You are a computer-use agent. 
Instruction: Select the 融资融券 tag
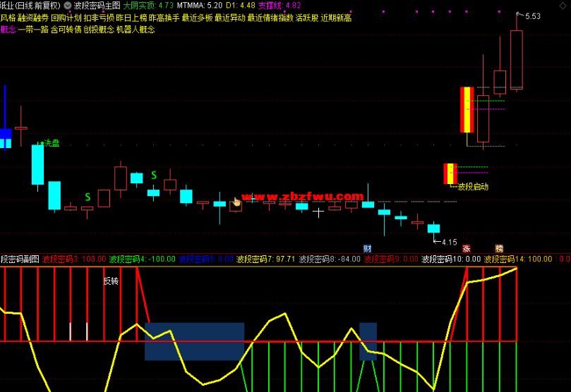tap(33, 18)
